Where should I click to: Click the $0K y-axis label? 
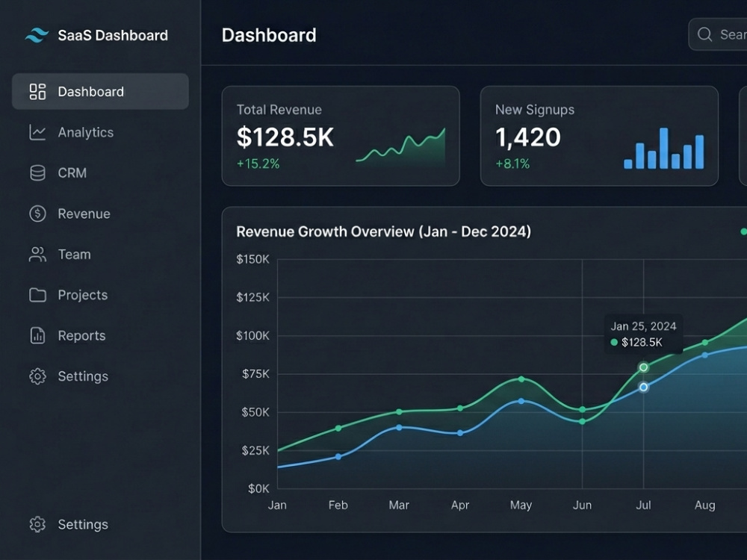pos(258,488)
